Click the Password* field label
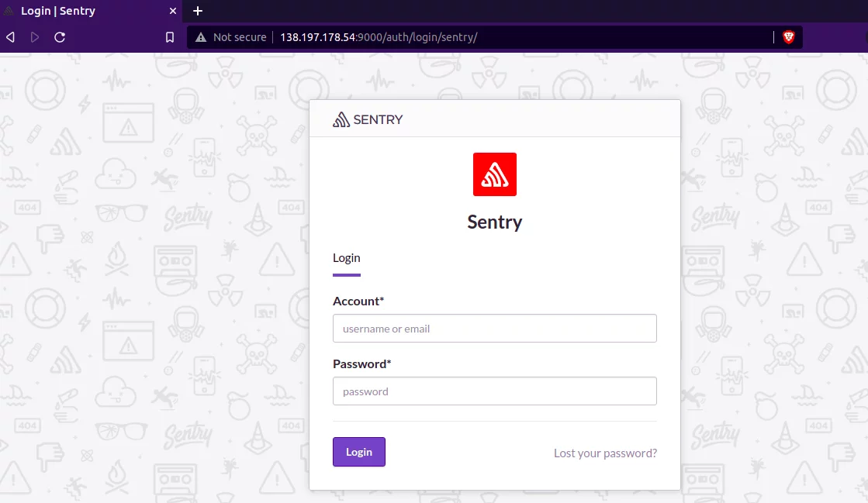868x503 pixels. (x=362, y=364)
